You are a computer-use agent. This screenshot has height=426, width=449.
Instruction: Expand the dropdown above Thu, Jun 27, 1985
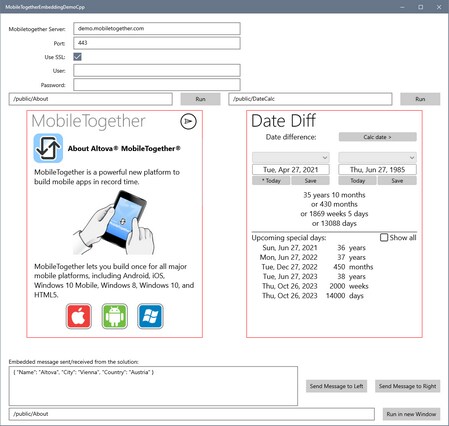click(377, 157)
